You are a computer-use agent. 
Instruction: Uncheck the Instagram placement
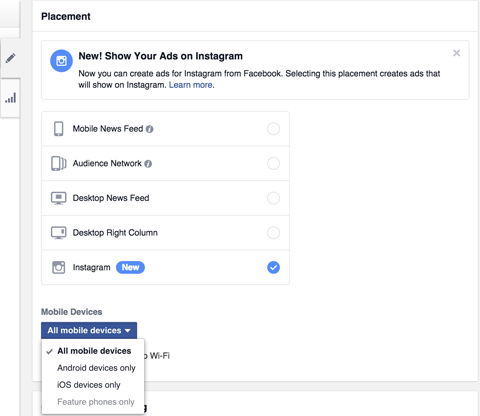tap(273, 267)
